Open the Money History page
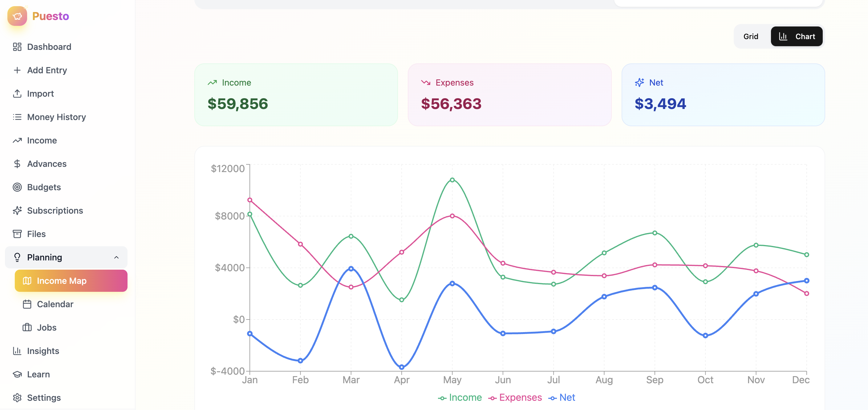 (x=56, y=117)
